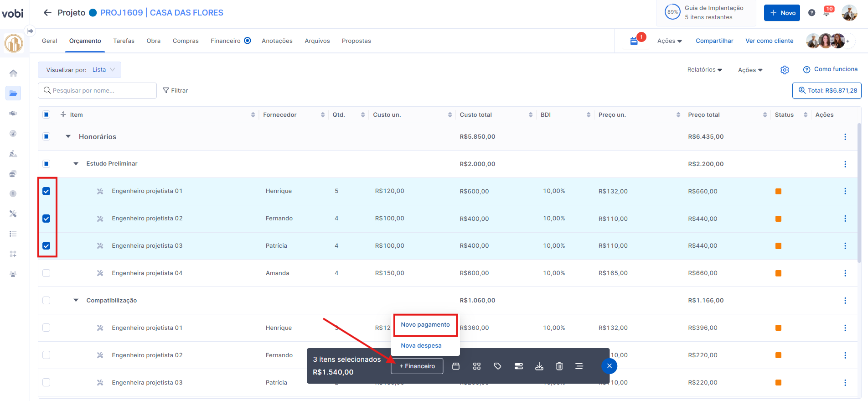Click the notifications bell with badge 10
The image size is (868, 401).
[827, 13]
